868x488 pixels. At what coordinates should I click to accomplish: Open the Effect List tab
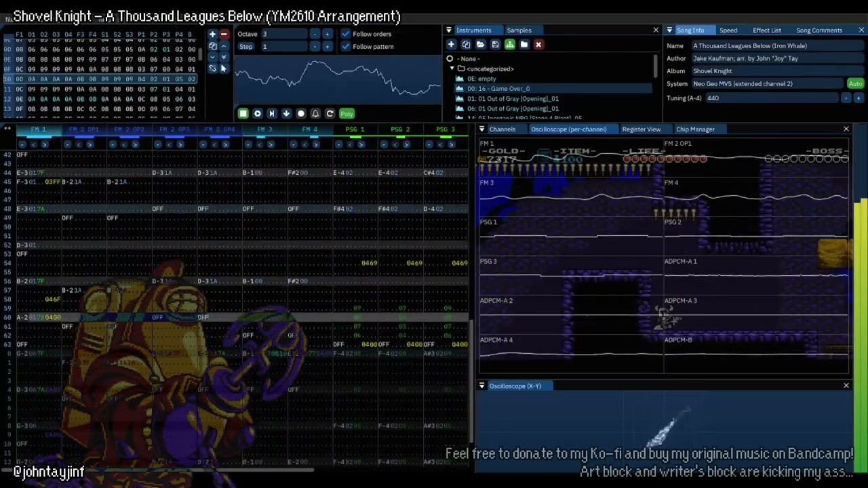(x=767, y=30)
